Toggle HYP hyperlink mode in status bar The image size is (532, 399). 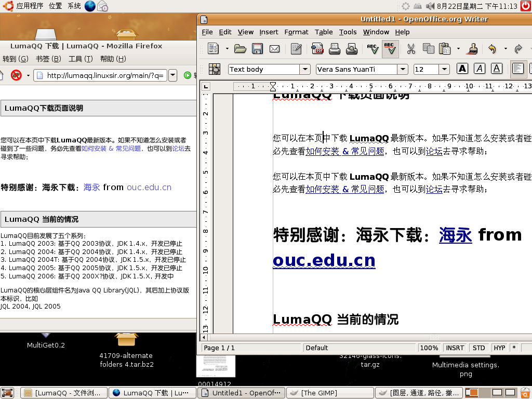[x=499, y=348]
